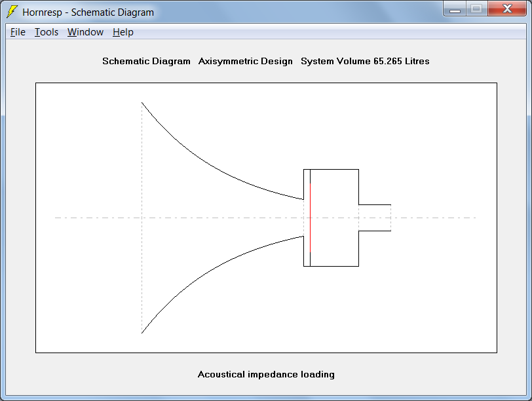Click the red driver diaphragm line
532x401 pixels.
(310, 218)
